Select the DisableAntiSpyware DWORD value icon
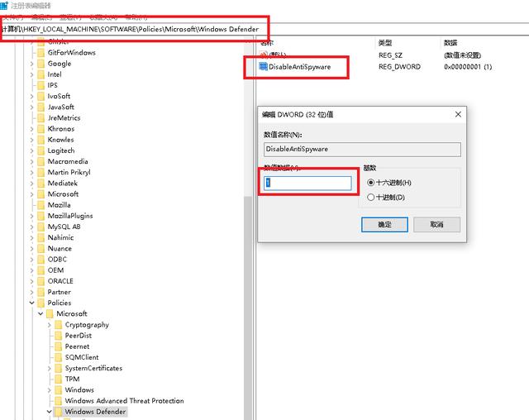 point(263,66)
